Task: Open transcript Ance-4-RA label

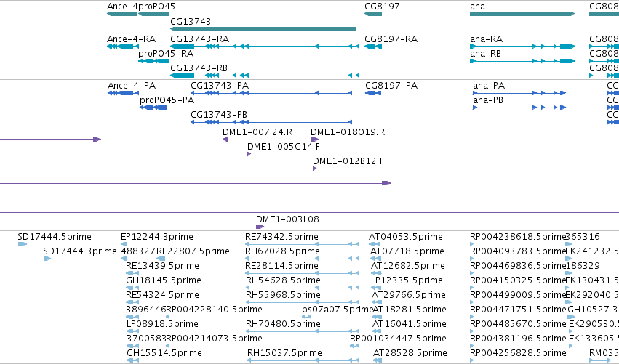Action: coord(131,39)
